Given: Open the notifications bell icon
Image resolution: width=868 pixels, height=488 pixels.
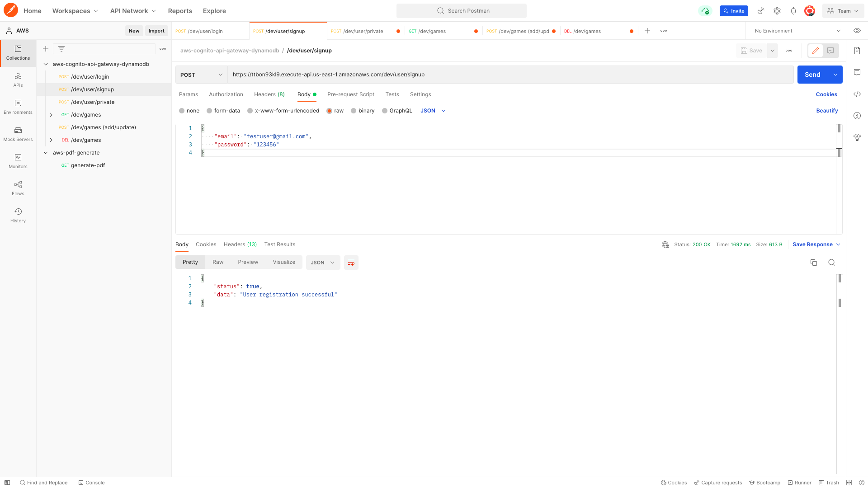Looking at the screenshot, I should click(793, 11).
